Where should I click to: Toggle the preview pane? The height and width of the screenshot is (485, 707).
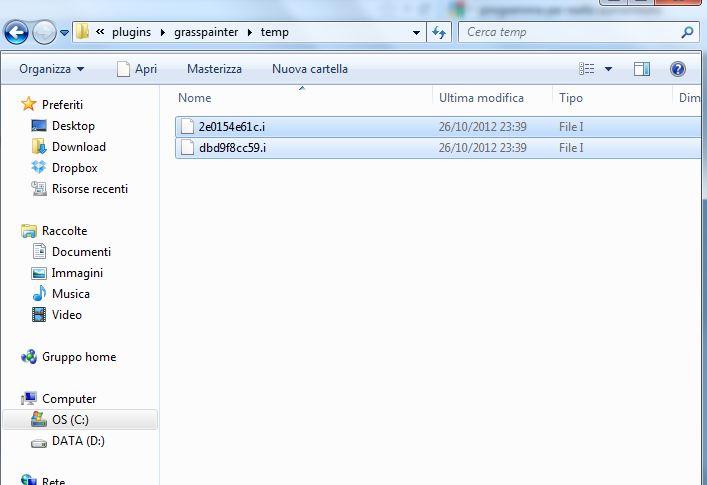[x=642, y=69]
